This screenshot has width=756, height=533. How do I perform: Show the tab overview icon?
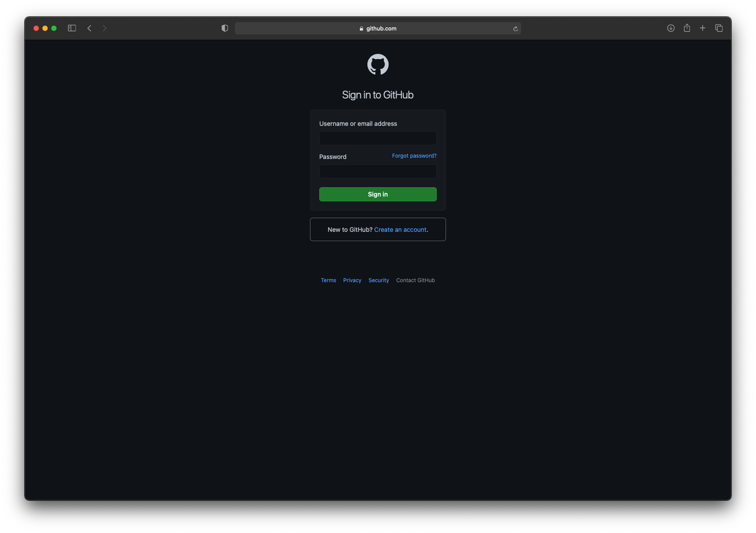(719, 28)
